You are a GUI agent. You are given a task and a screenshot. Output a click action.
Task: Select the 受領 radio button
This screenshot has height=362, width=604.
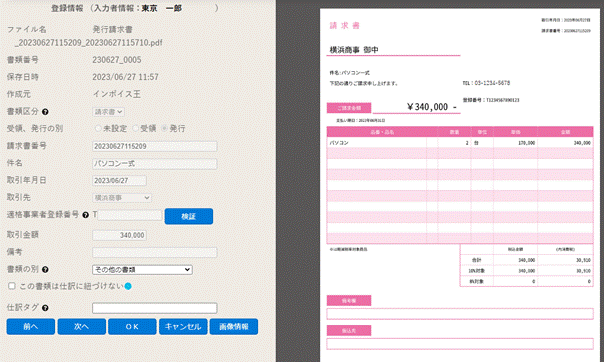coord(135,128)
